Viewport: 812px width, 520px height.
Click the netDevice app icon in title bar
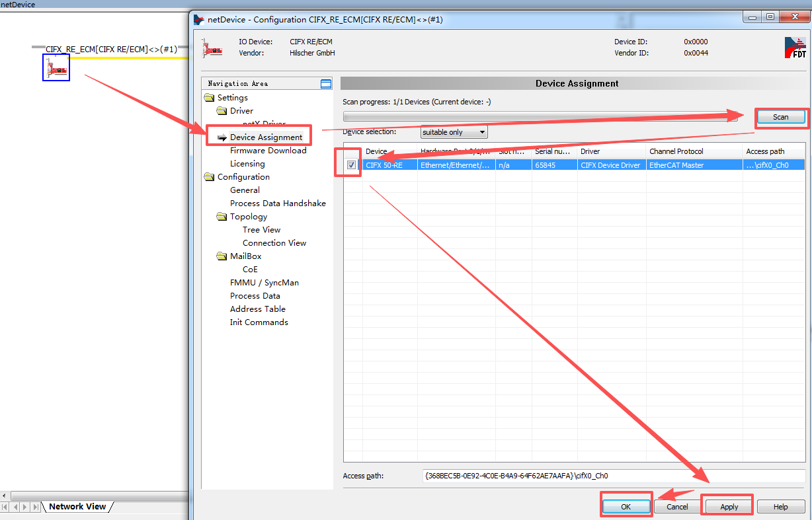198,19
